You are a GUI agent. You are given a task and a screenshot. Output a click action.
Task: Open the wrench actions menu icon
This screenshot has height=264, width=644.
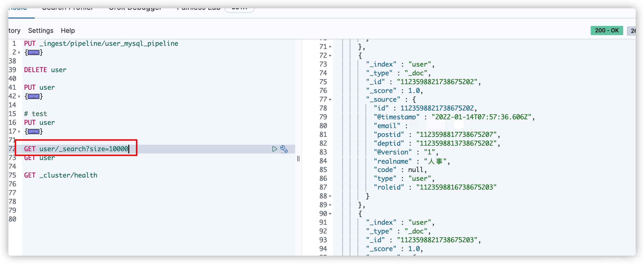(284, 149)
